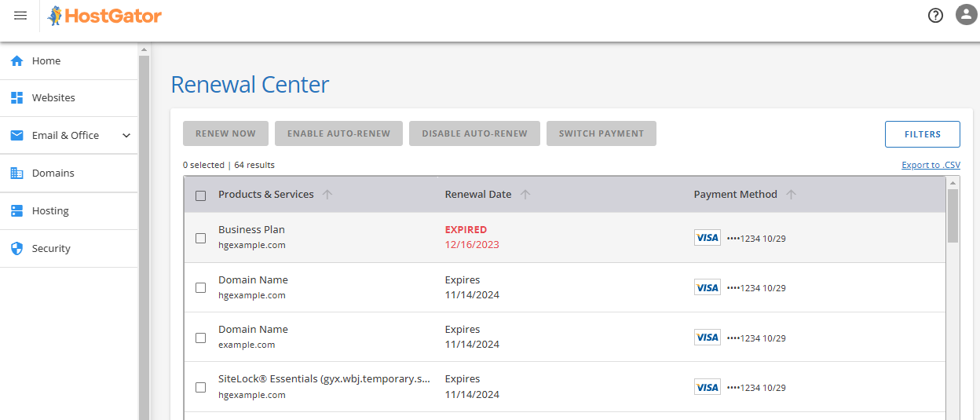Click Disable Auto-Renew button
The image size is (980, 420).
[474, 133]
